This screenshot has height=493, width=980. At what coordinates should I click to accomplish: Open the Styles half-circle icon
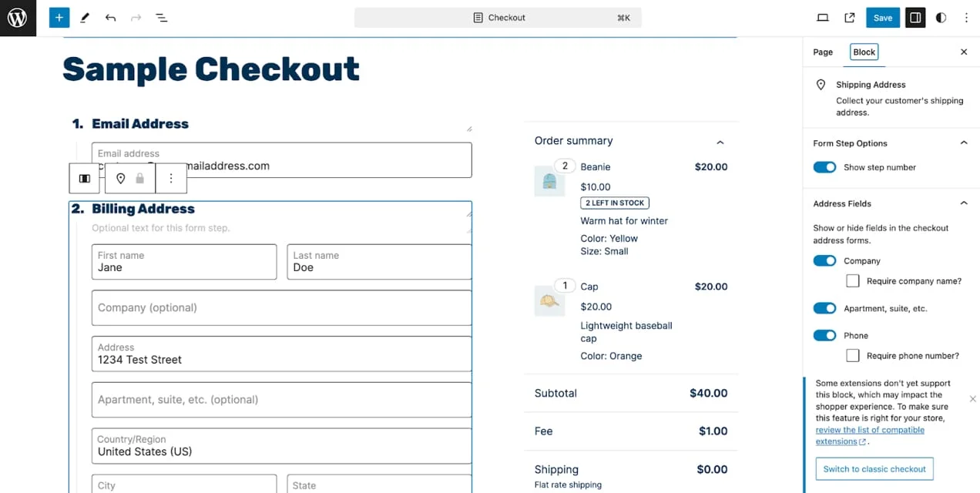click(x=941, y=17)
